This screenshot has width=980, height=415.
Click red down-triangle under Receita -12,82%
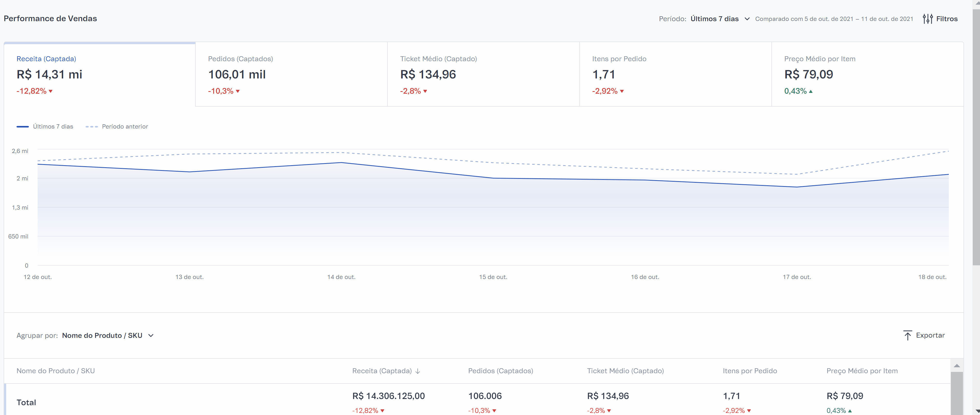click(x=51, y=91)
